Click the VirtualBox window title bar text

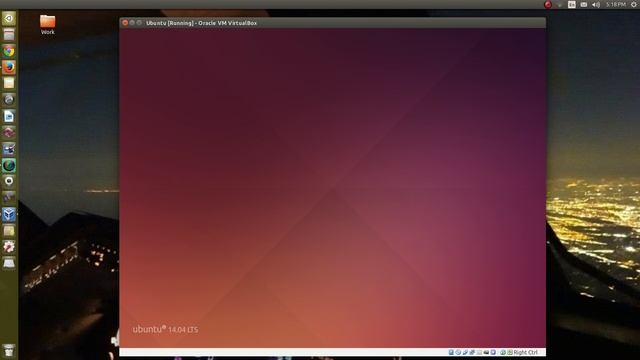click(202, 23)
